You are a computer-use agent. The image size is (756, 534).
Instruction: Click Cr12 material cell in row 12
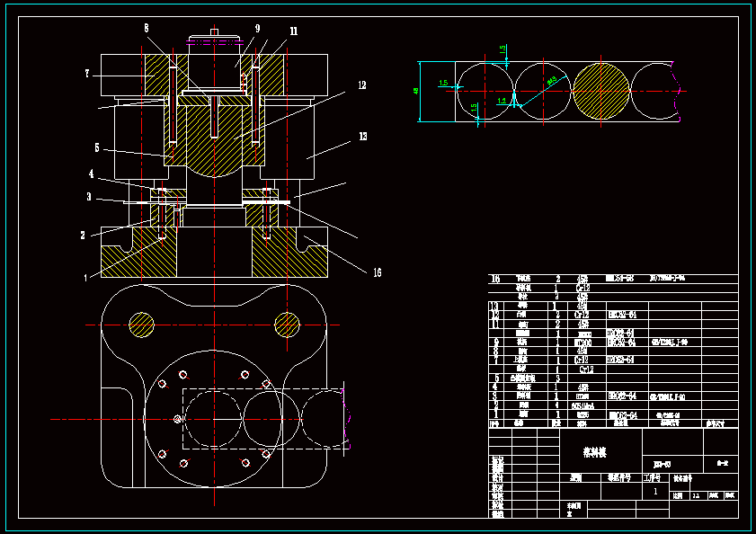(583, 315)
